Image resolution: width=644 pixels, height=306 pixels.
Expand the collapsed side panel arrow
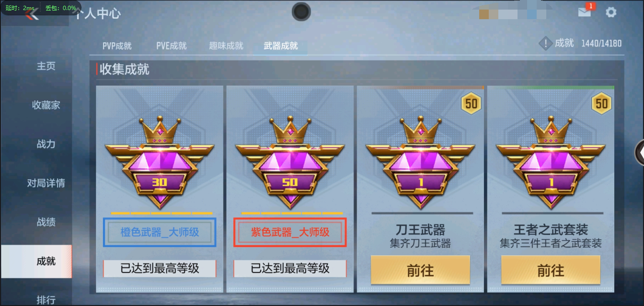point(640,153)
